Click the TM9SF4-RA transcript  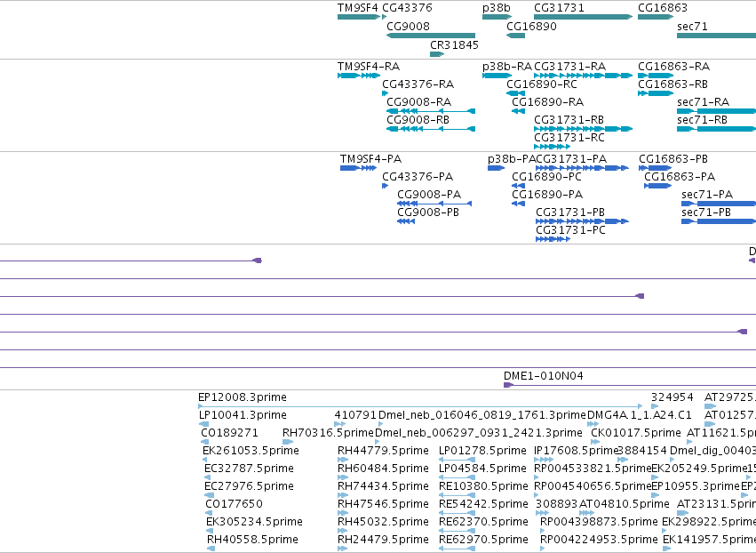tap(359, 76)
